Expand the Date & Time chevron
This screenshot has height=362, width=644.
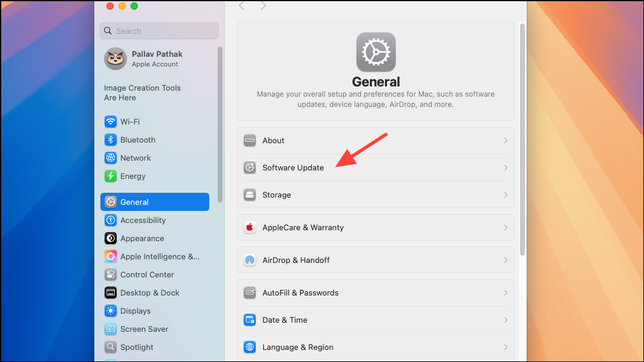click(x=506, y=320)
